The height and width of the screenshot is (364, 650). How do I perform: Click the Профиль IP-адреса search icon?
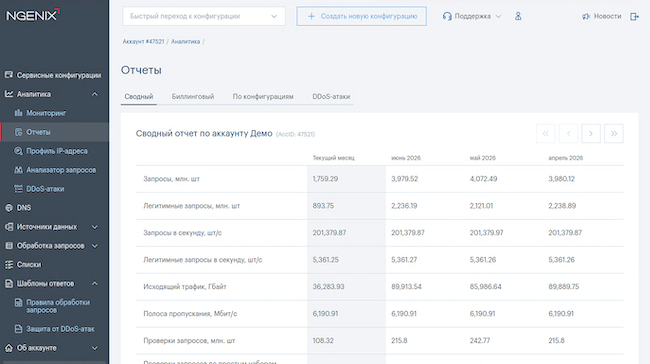tap(18, 151)
